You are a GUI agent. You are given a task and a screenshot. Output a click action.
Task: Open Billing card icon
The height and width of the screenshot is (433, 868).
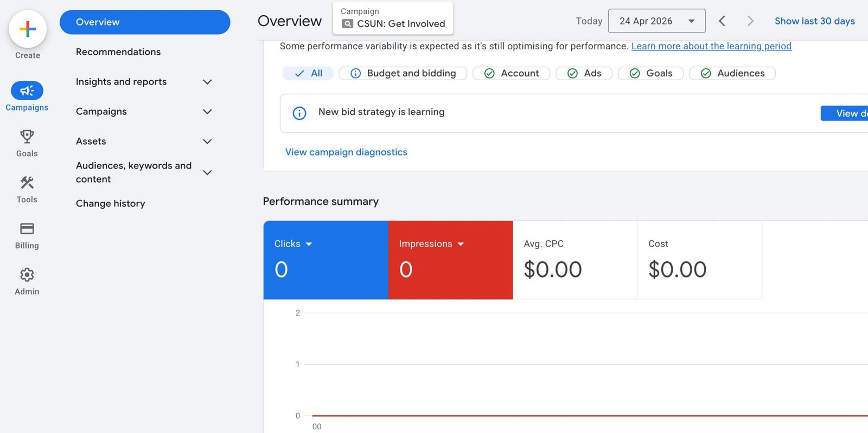pos(27,228)
